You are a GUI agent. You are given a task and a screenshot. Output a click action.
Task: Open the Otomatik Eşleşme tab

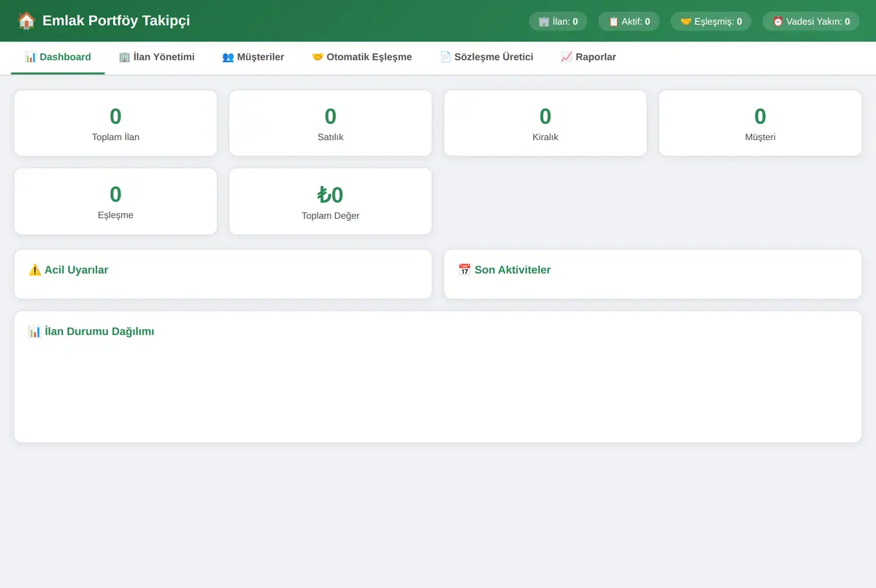[361, 57]
